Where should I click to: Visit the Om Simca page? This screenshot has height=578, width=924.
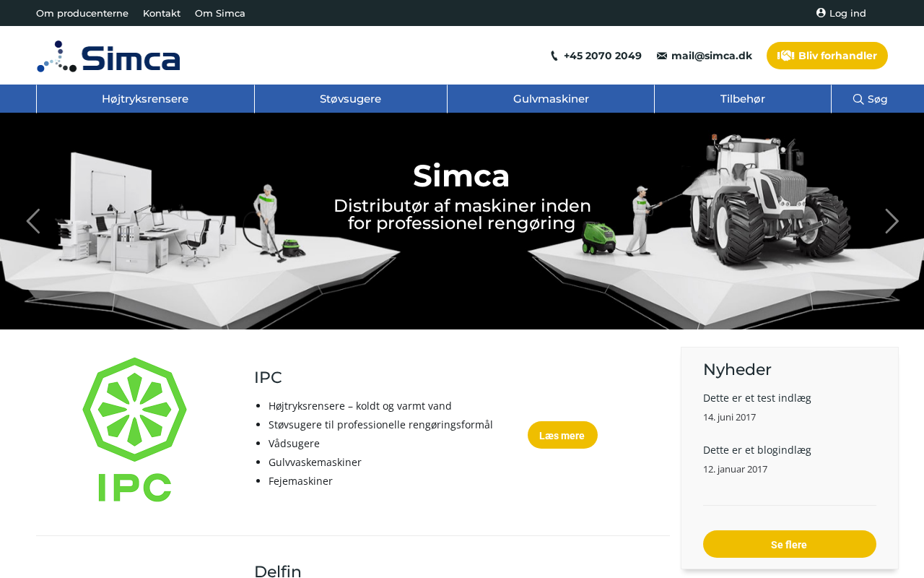tap(220, 13)
